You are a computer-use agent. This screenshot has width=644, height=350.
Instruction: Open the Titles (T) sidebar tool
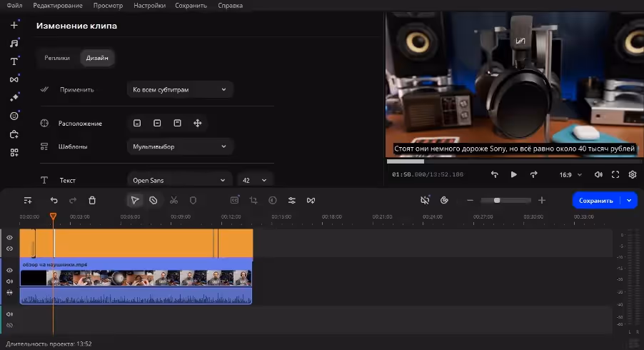pyautogui.click(x=14, y=61)
